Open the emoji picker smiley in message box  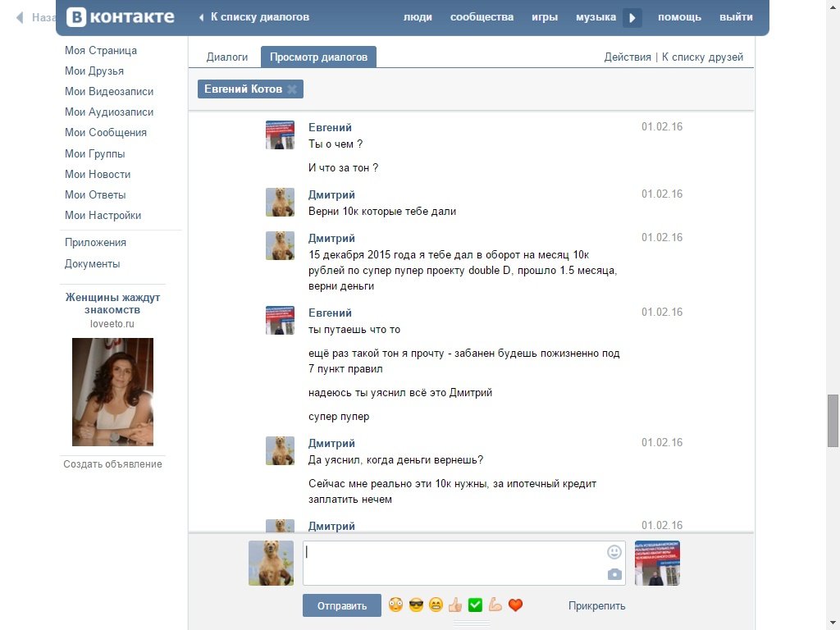point(614,552)
